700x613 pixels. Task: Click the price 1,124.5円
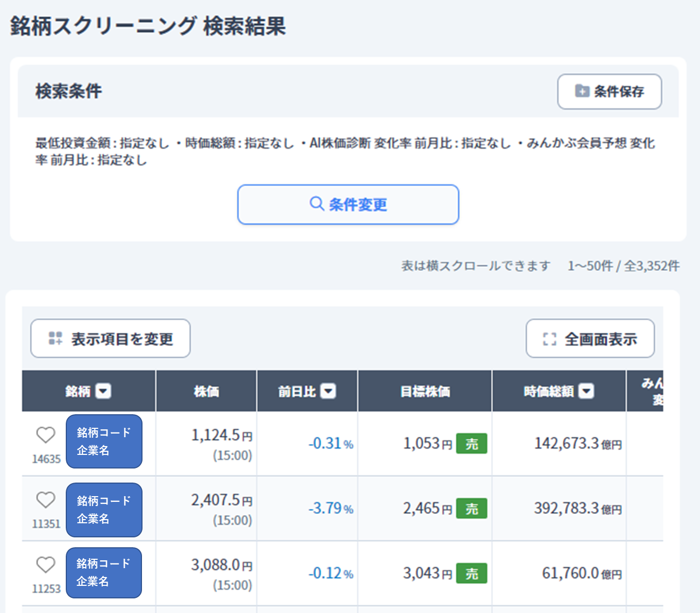(222, 435)
